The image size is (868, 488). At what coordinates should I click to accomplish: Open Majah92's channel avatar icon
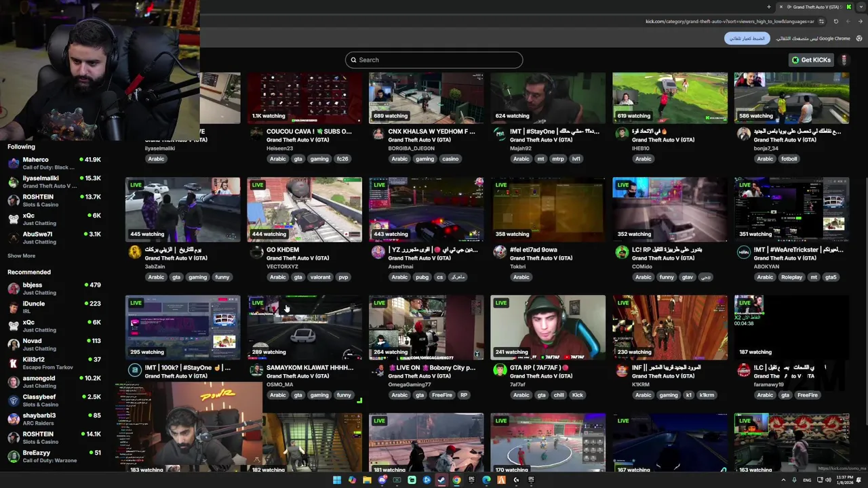[x=500, y=134]
